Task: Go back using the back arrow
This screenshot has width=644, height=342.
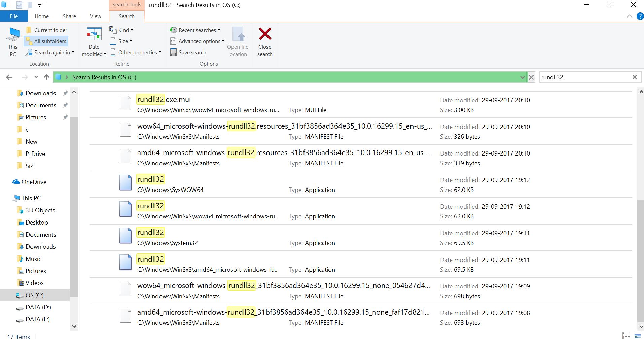Action: click(x=9, y=77)
